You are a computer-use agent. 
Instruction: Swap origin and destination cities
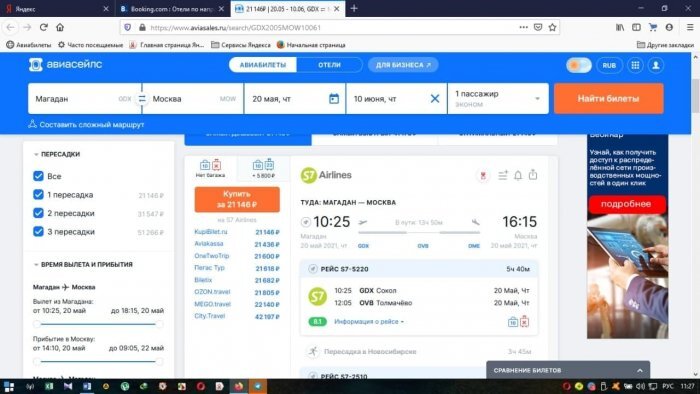pyautogui.click(x=142, y=99)
